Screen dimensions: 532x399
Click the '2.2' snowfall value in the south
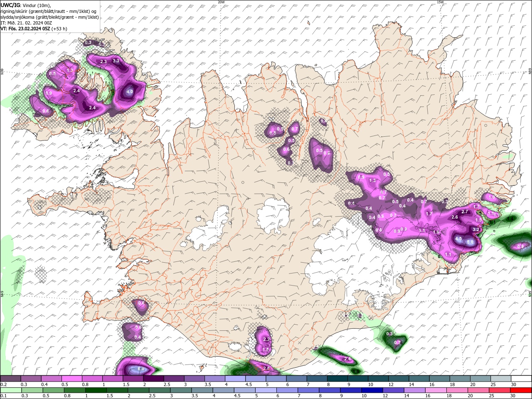267,339
